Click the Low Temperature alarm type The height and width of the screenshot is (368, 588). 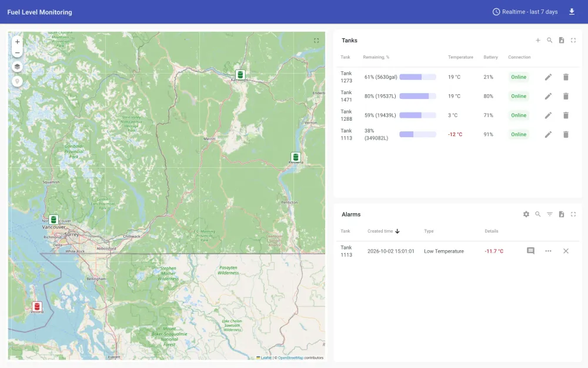click(444, 251)
